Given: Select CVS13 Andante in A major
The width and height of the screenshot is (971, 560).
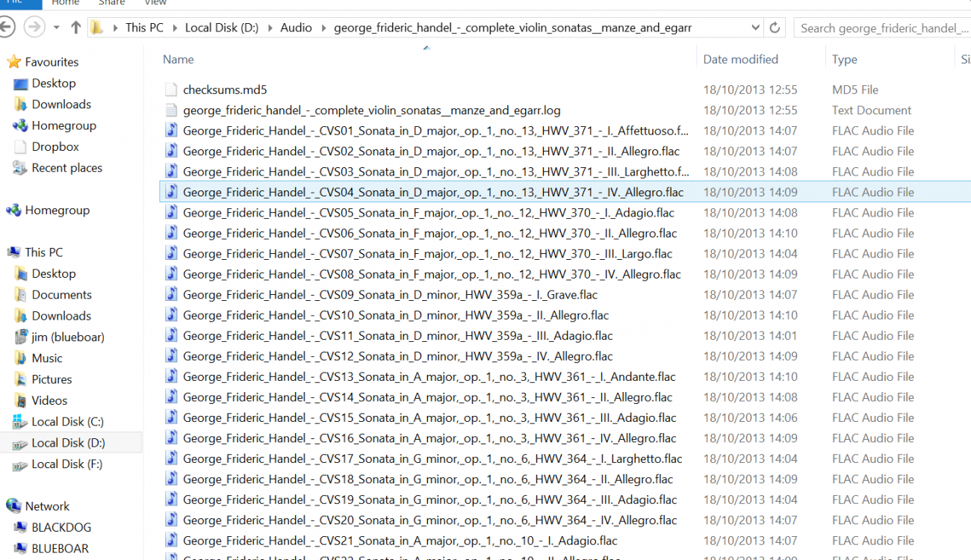Looking at the screenshot, I should (x=429, y=377).
